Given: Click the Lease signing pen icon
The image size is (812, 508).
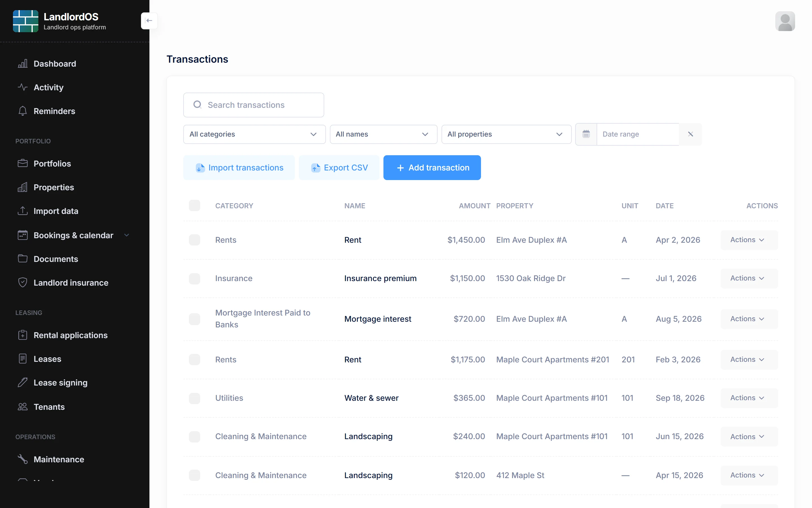Looking at the screenshot, I should coord(23,382).
